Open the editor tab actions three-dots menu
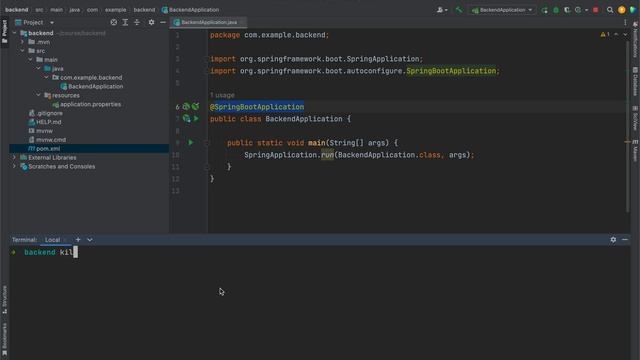Viewport: 640px width, 360px height. [x=625, y=22]
